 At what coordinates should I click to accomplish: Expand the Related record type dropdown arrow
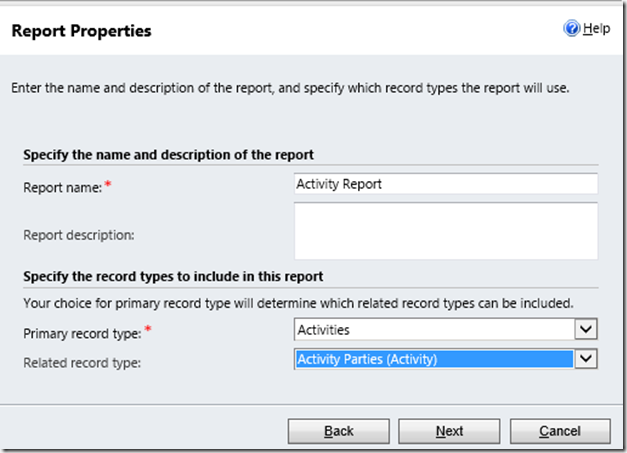coord(587,359)
